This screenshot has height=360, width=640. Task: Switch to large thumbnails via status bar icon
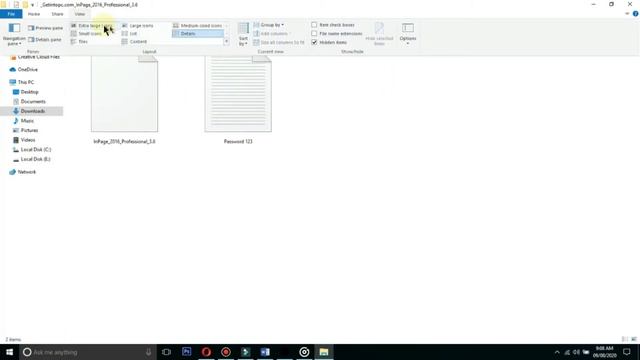634,339
